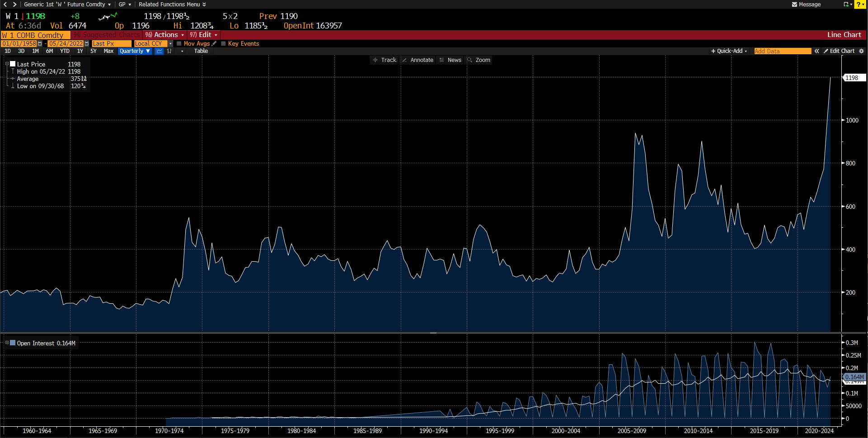The width and height of the screenshot is (868, 438).
Task: Collapse the Open Interest legend expander
Action: [7, 343]
